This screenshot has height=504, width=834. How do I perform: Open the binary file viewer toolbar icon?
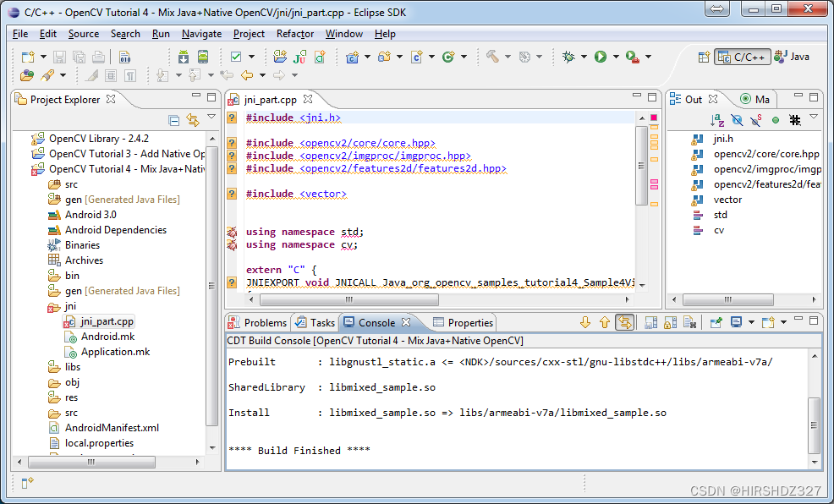(x=124, y=57)
